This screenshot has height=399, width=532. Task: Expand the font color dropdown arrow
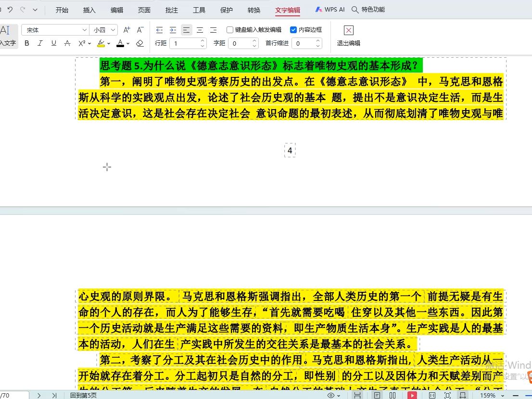coord(129,43)
